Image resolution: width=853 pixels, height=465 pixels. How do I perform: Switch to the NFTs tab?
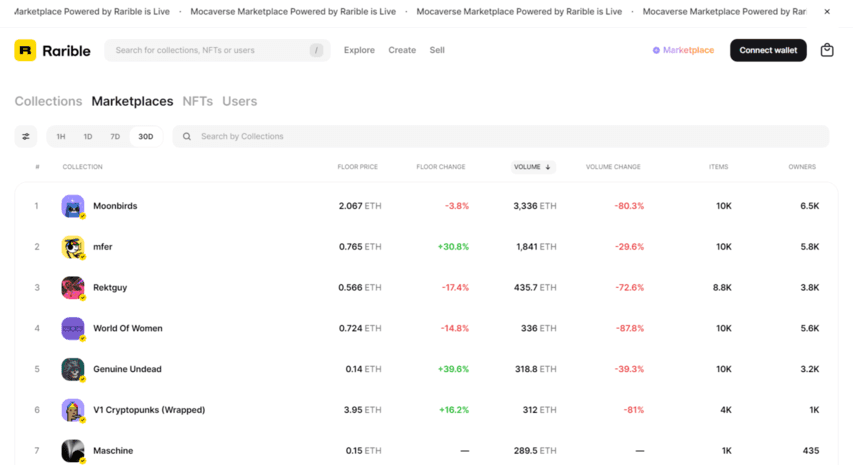[x=197, y=101]
